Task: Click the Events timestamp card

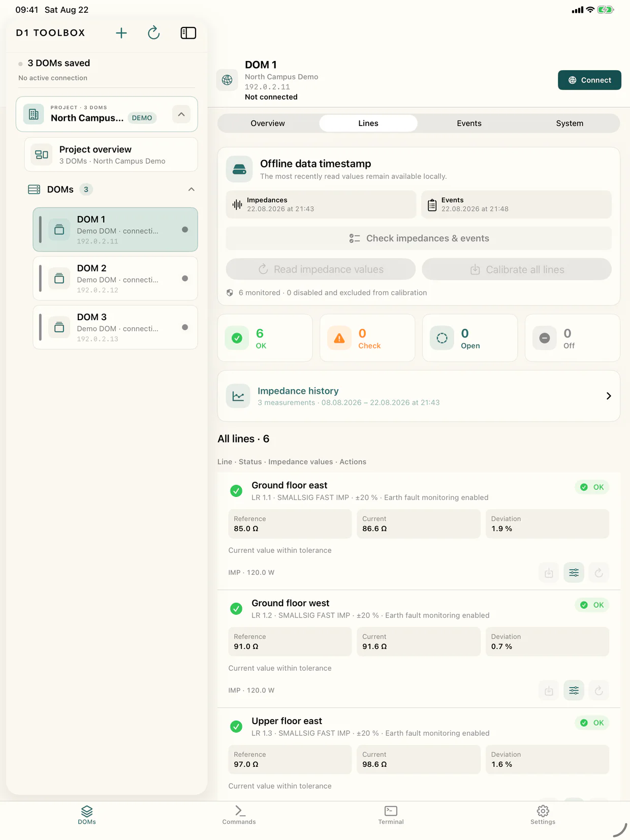Action: (517, 204)
